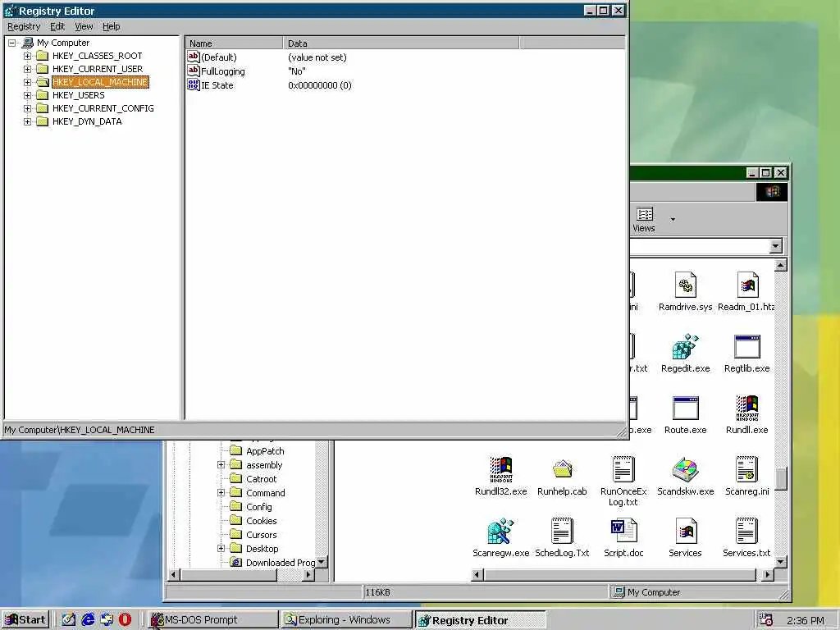The height and width of the screenshot is (630, 840).
Task: Select the Scandskw.exe icon
Action: (x=685, y=470)
